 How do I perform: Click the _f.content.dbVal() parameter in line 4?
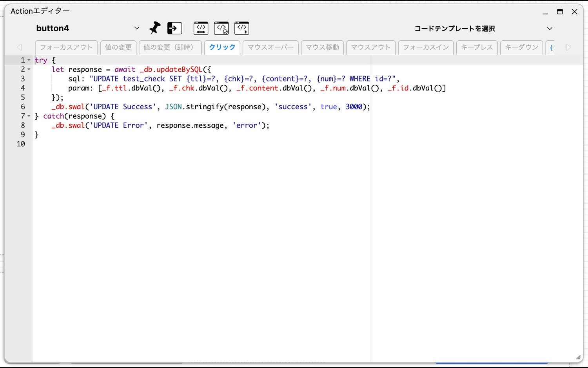[274, 88]
